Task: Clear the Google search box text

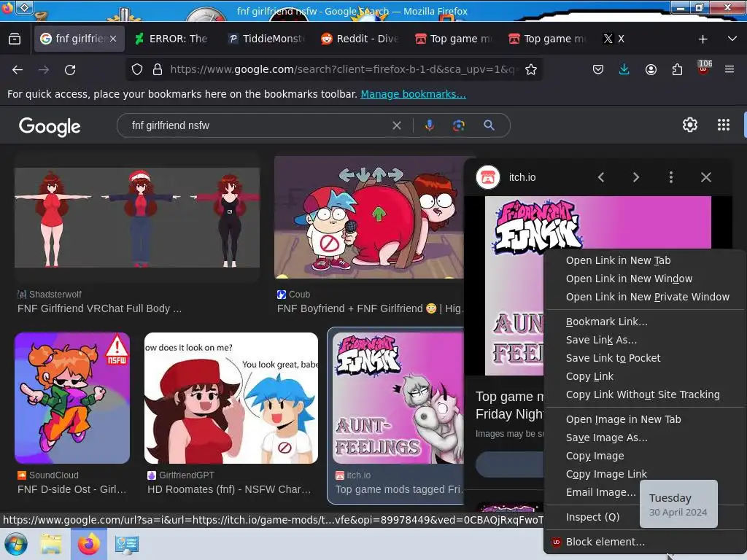Action: [x=396, y=125]
